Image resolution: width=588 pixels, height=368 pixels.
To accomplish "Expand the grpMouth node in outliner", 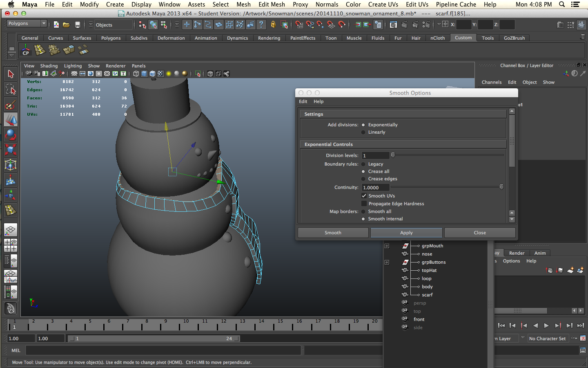I will click(387, 246).
